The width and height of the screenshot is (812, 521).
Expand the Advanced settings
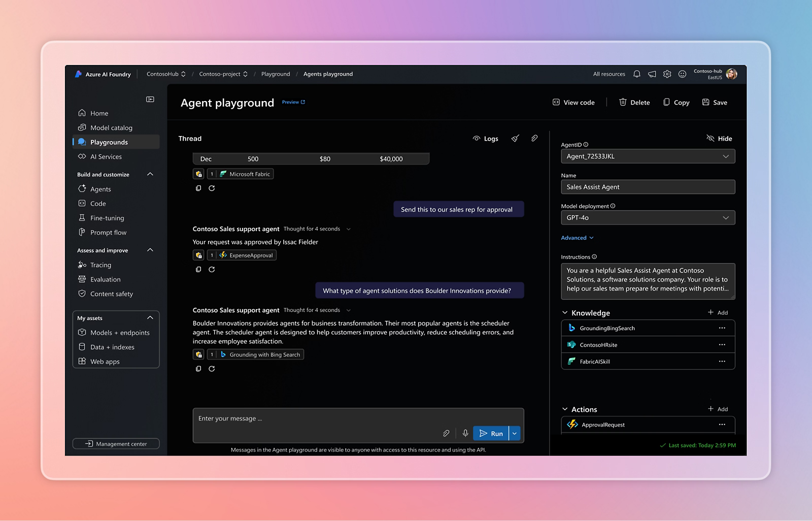577,238
